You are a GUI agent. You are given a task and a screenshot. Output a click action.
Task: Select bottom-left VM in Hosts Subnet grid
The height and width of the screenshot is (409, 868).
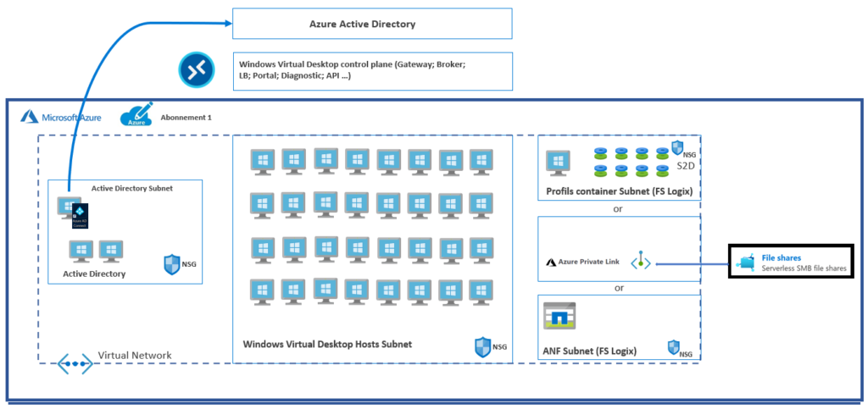tap(262, 292)
